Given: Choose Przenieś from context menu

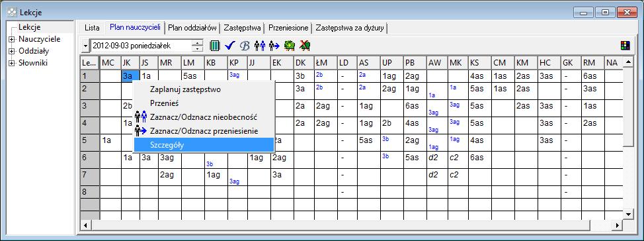Looking at the screenshot, I should pos(204,103).
